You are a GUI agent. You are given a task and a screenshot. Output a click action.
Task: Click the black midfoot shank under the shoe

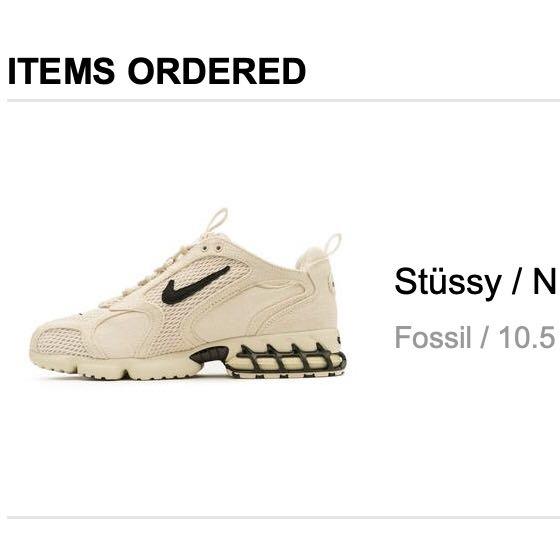coord(210,355)
